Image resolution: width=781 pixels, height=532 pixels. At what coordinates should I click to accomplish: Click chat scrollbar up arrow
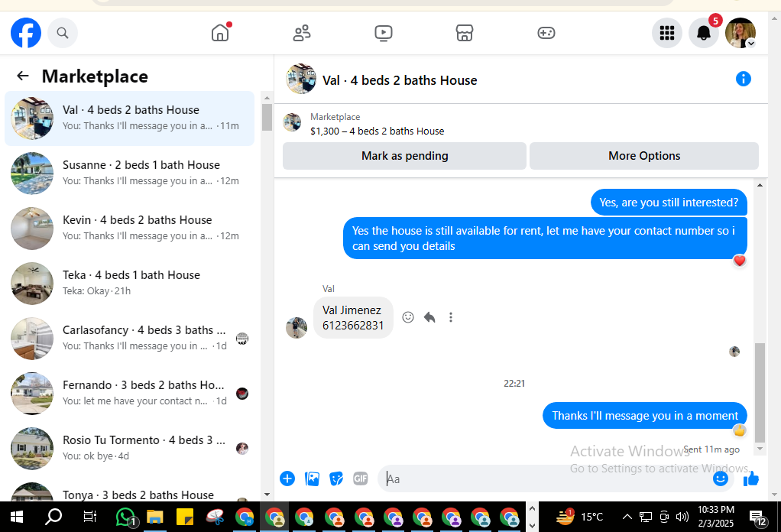[x=760, y=185]
